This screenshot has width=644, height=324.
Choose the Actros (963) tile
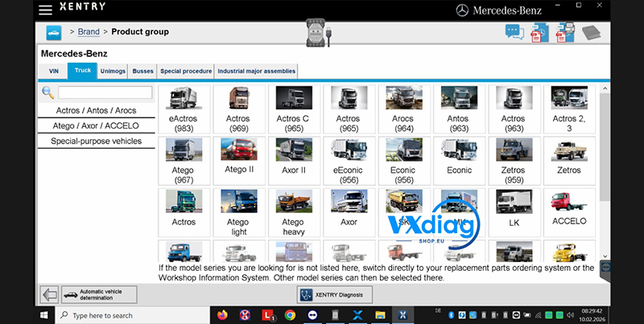coord(514,109)
